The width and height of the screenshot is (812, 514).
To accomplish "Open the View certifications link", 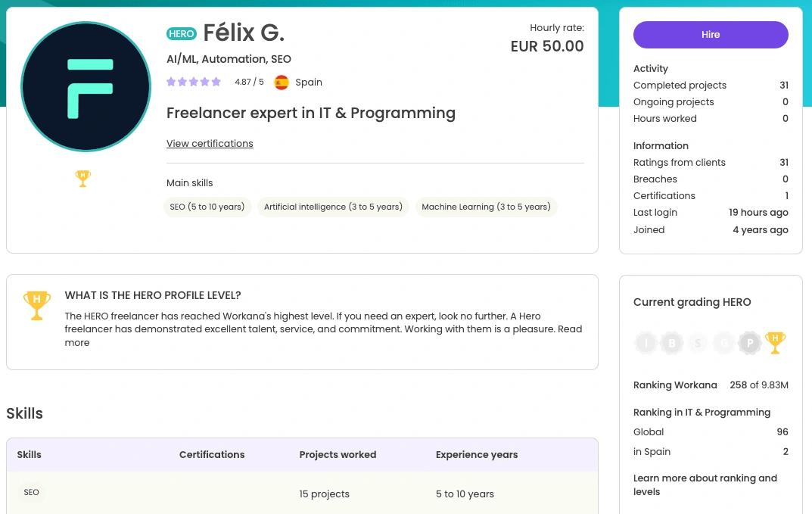I will pos(210,144).
